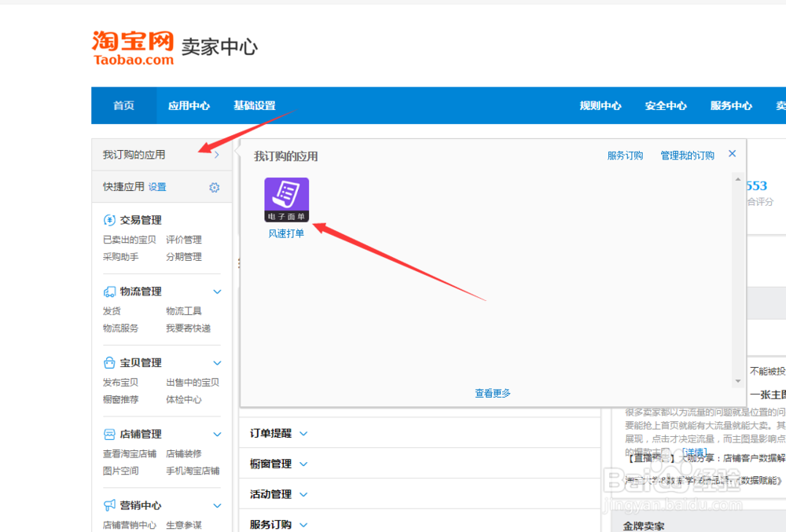Open 查看淘宝店铺
786x532 pixels.
130,454
